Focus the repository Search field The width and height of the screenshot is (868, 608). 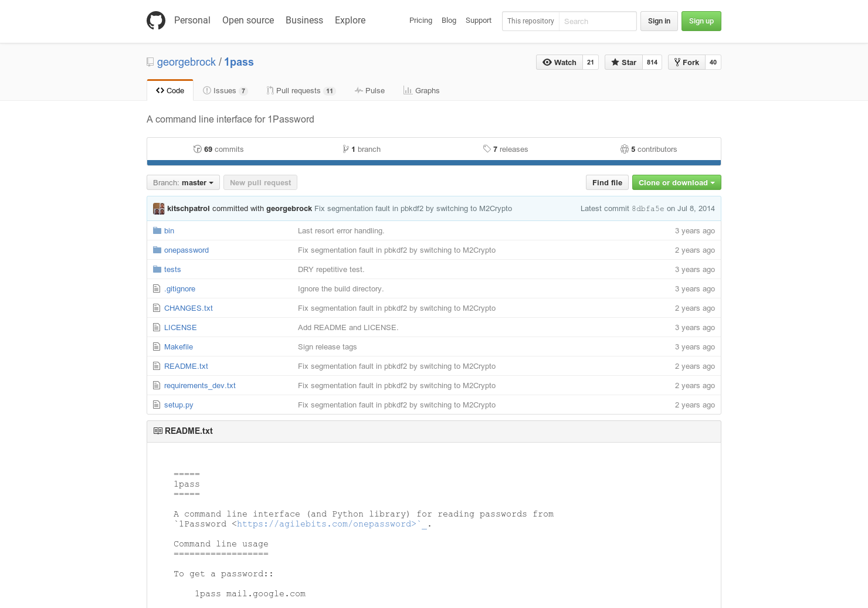pos(598,21)
